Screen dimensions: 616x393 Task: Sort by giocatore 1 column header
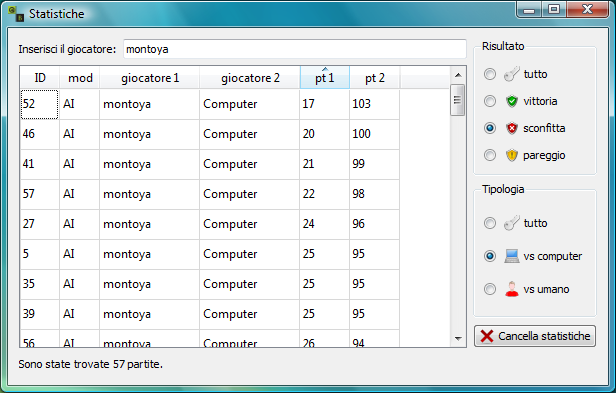point(150,77)
